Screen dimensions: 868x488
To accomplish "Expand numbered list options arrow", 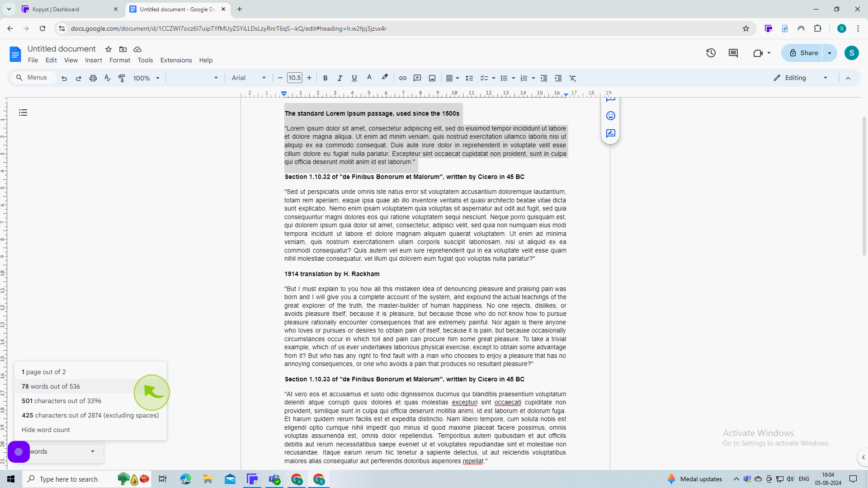I will click(x=533, y=78).
